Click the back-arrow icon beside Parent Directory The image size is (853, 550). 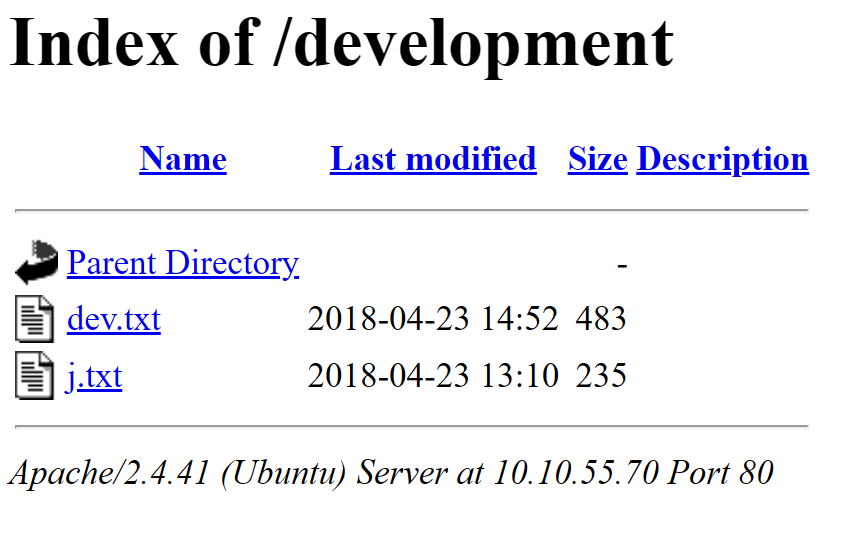[37, 263]
